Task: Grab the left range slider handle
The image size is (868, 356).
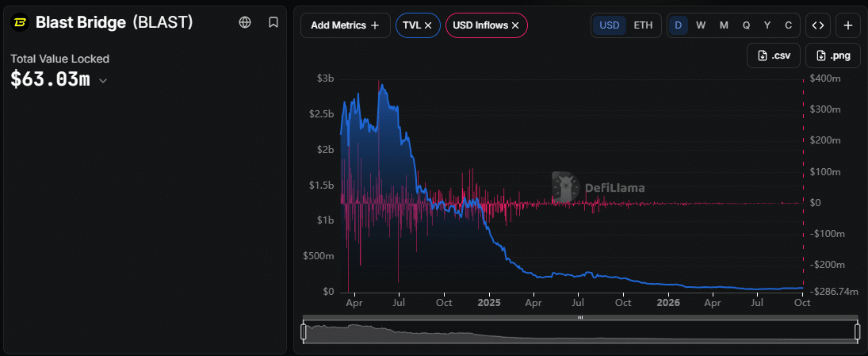Action: [x=304, y=331]
